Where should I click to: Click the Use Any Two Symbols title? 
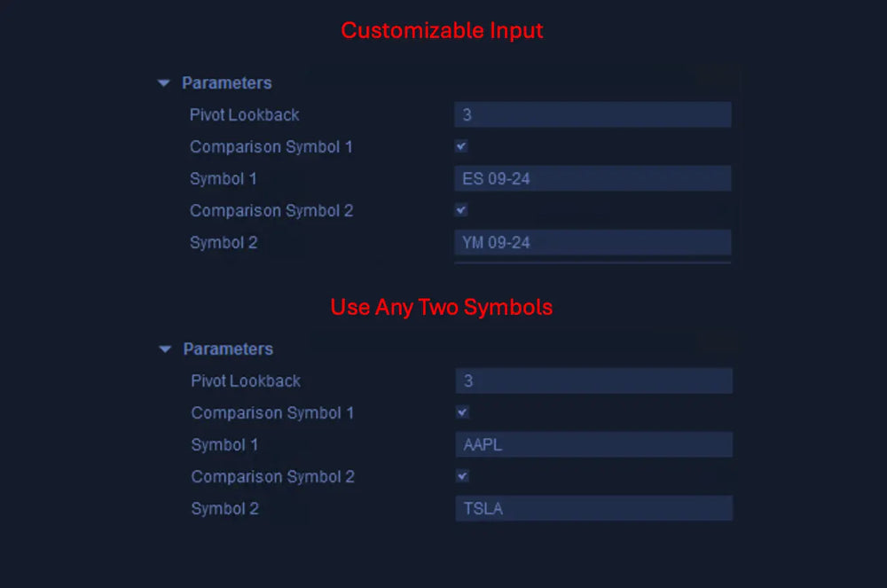(442, 307)
